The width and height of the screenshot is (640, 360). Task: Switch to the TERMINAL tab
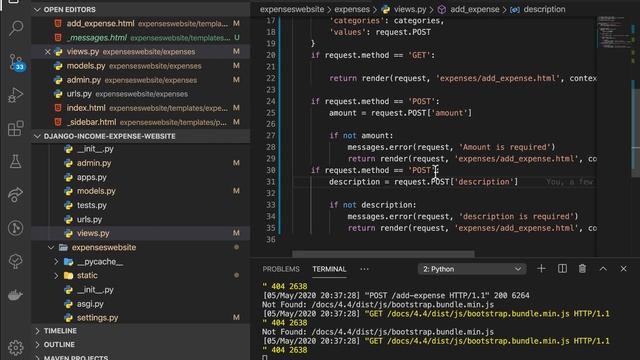point(329,269)
